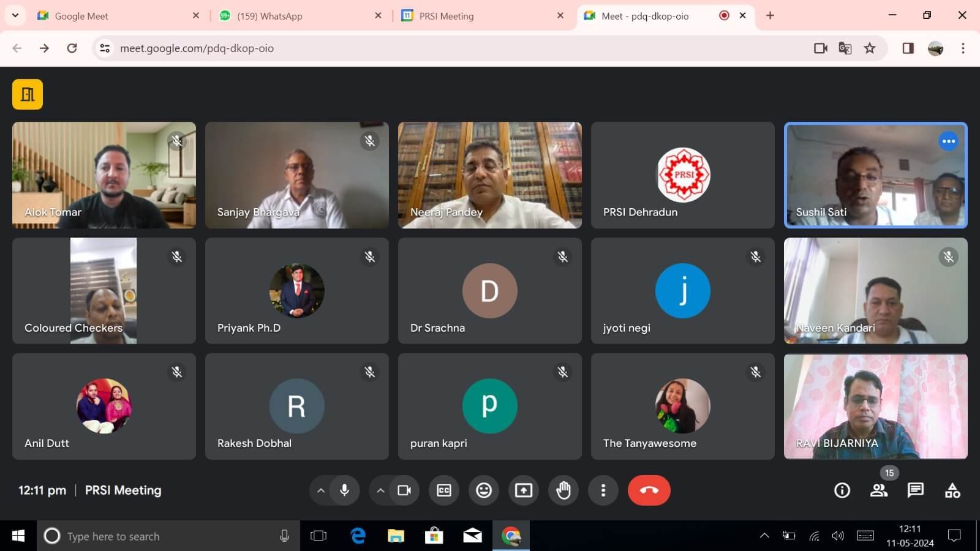Screen dimensions: 980x551
Task: Raise hand using the hand icon
Action: tap(563, 490)
